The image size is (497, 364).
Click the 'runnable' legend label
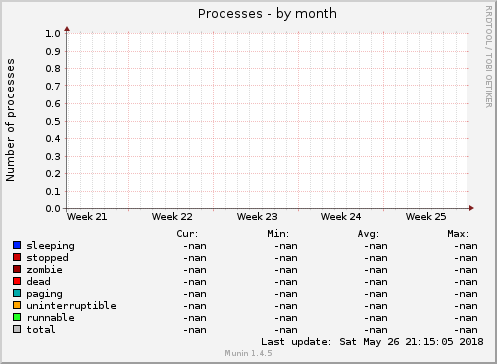coord(51,318)
